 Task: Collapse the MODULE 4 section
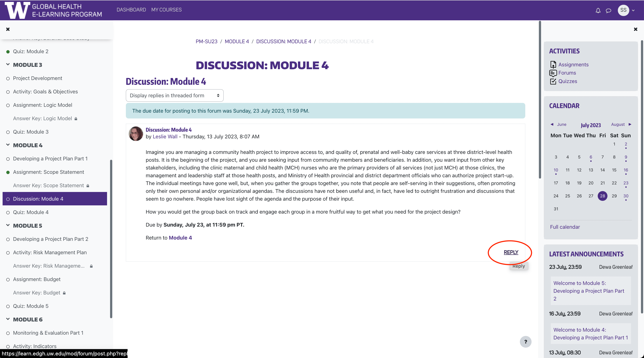(8, 145)
